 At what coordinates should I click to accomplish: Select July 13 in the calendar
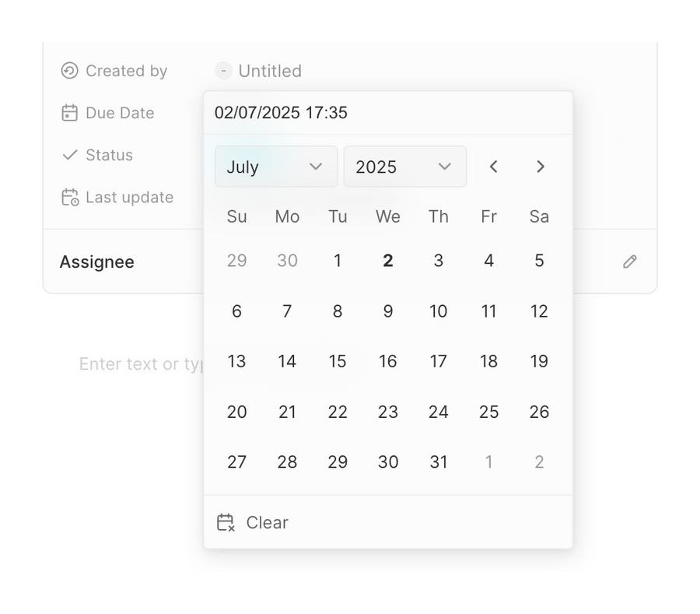[236, 361]
